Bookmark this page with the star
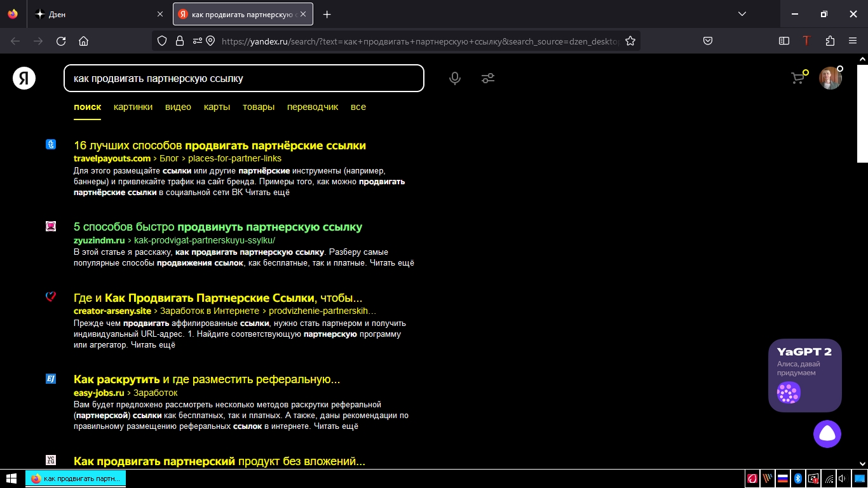Viewport: 868px width, 488px height. tap(630, 41)
